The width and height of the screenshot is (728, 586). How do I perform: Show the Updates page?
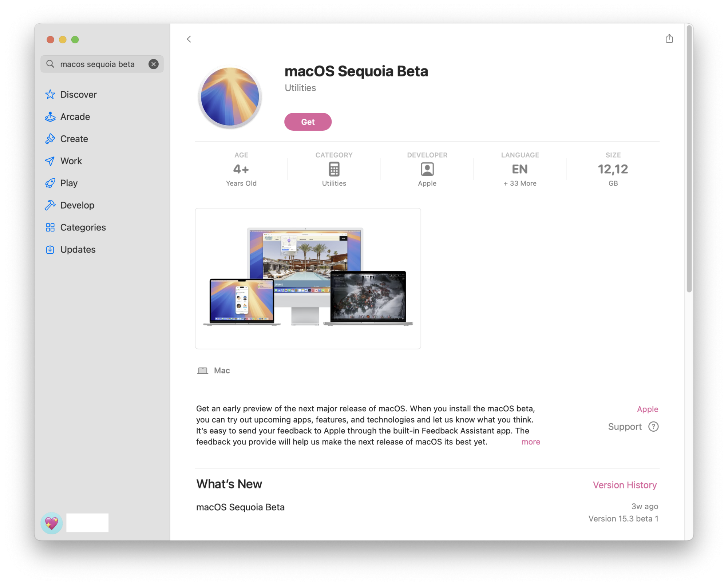78,250
